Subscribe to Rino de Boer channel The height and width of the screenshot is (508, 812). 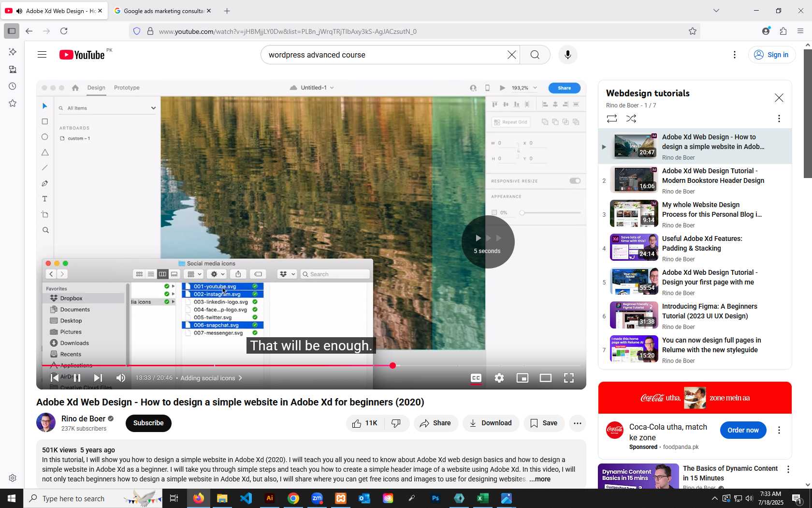[x=148, y=423]
